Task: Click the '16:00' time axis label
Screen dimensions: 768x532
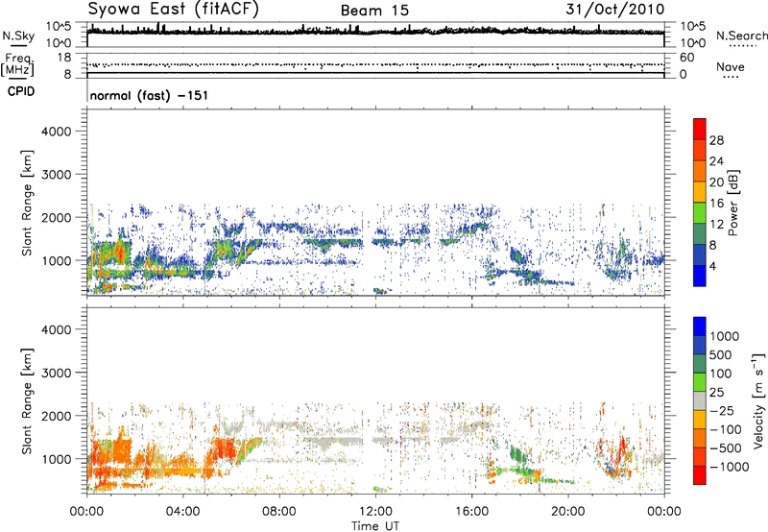Action: [x=471, y=512]
